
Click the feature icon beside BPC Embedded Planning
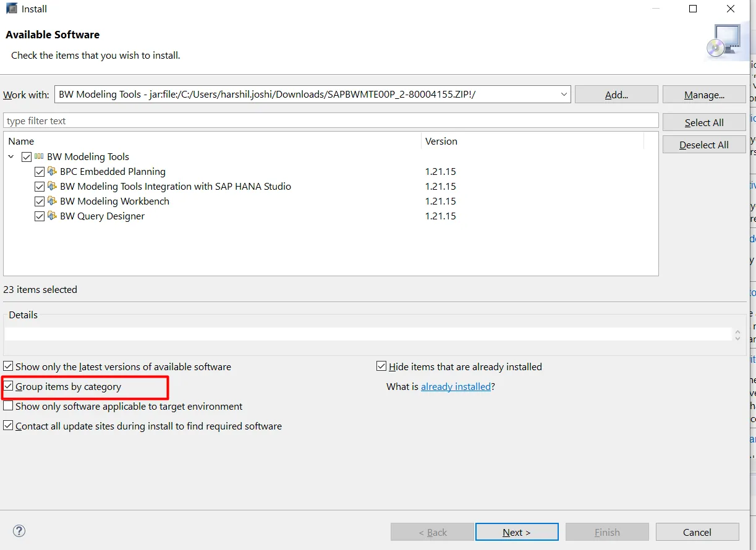tap(51, 171)
